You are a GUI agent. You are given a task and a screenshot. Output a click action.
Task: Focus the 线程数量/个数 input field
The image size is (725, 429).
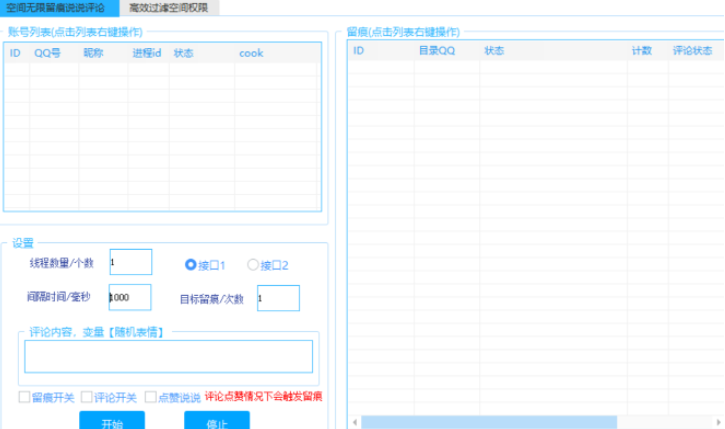130,262
